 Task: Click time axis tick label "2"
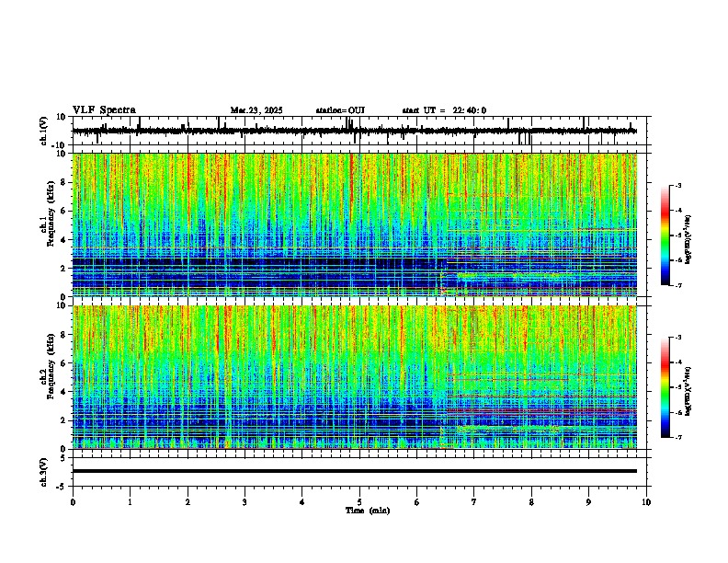click(x=188, y=502)
